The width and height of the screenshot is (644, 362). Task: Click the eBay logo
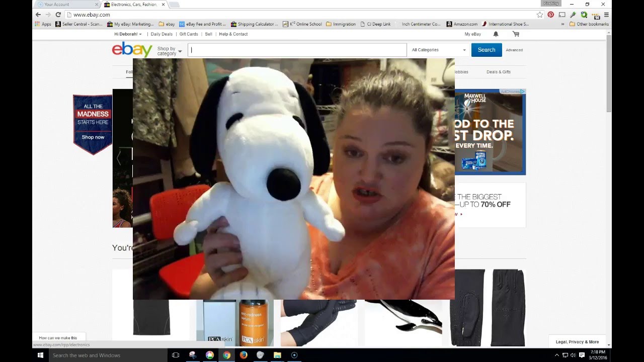click(132, 50)
